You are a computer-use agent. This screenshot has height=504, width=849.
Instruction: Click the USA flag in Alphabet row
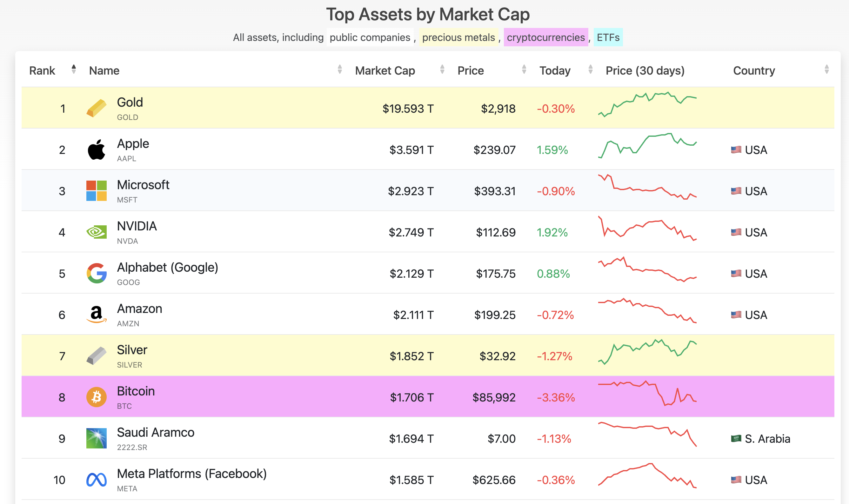click(736, 274)
